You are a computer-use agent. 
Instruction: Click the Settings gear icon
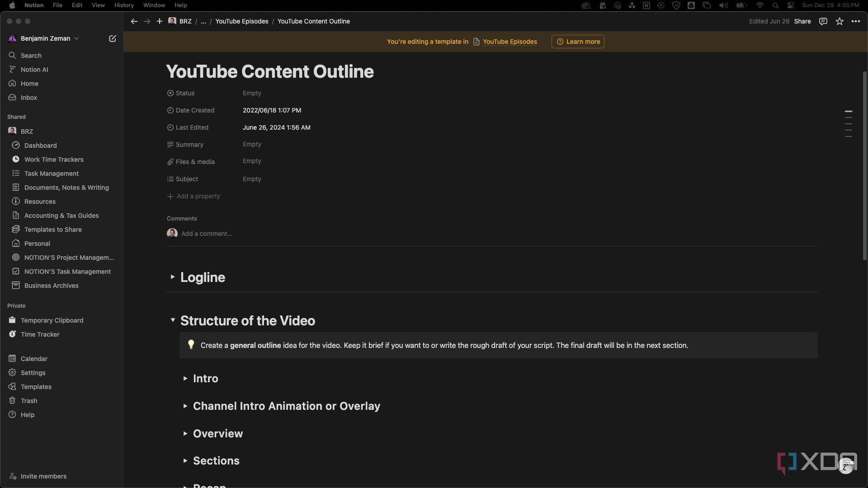13,372
